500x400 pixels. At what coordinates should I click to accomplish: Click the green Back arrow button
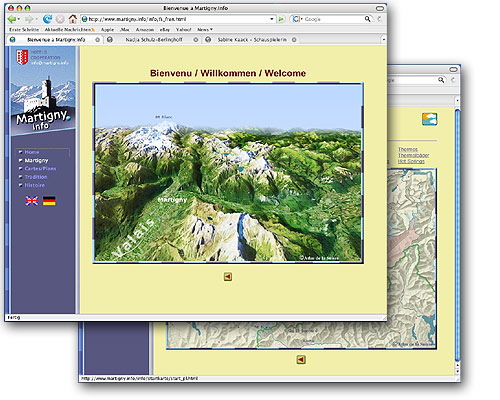pos(12,19)
